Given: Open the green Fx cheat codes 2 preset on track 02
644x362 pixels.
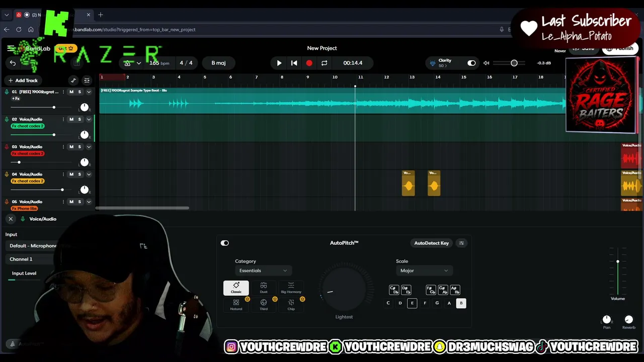Looking at the screenshot, I should pyautogui.click(x=28, y=126).
